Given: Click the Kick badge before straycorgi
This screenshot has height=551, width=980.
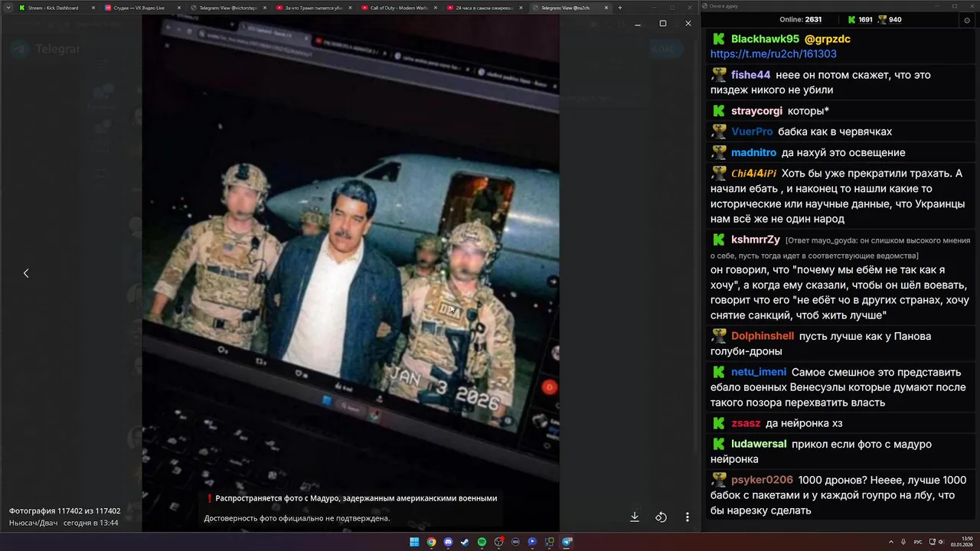Looking at the screenshot, I should pyautogui.click(x=719, y=111).
